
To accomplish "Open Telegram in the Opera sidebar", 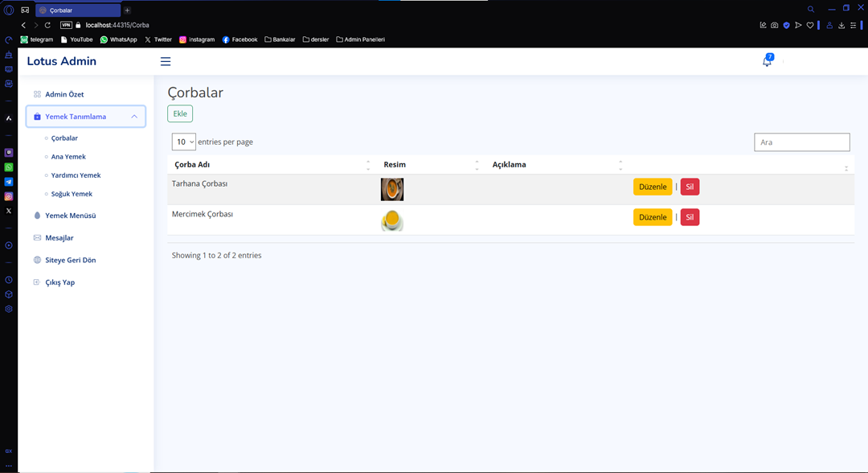I will point(9,182).
